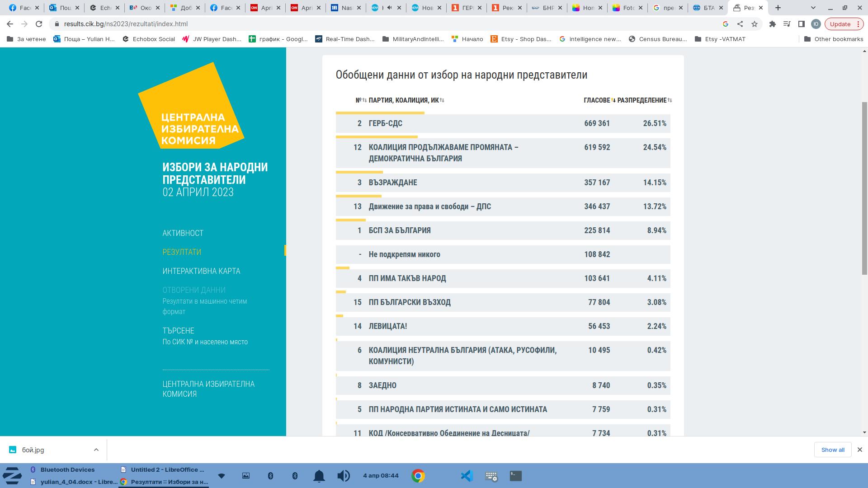Click the Update button in Chrome
This screenshot has width=868, height=488.
tap(844, 24)
